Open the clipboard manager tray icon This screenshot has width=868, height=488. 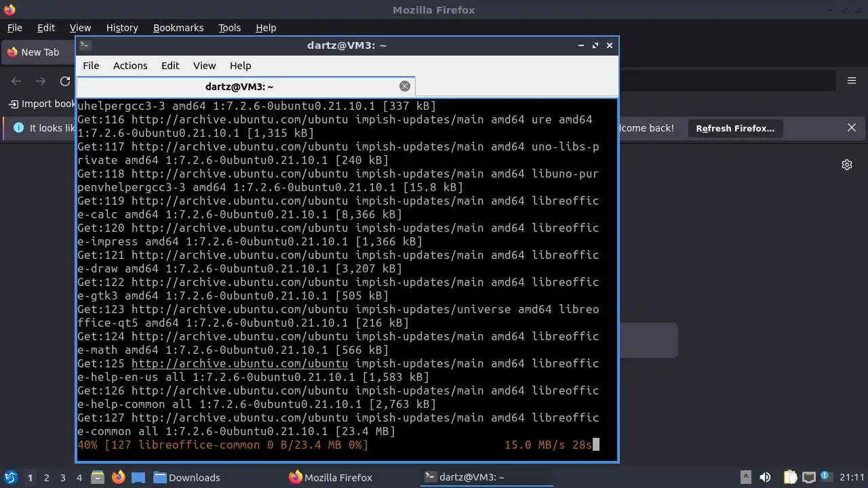pos(791,477)
